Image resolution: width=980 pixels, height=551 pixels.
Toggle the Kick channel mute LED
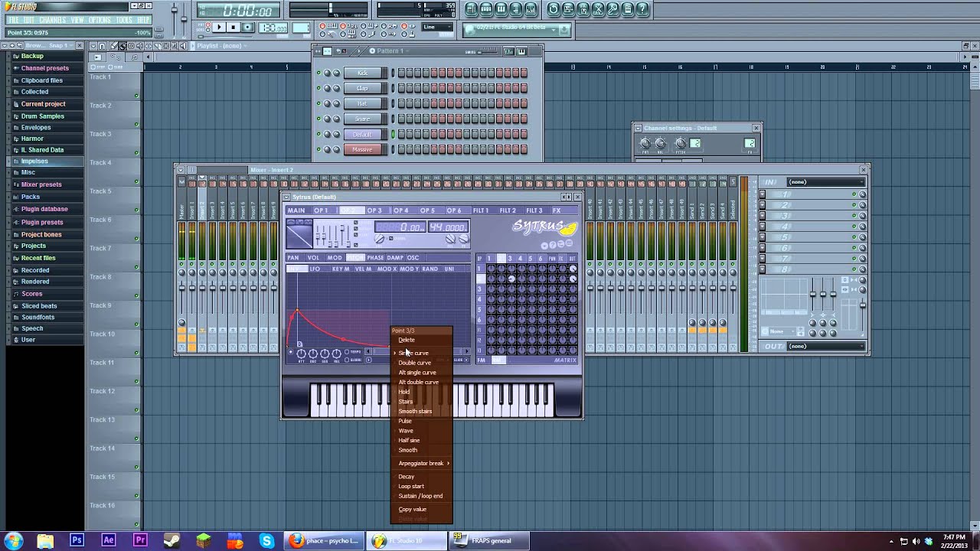(x=318, y=73)
